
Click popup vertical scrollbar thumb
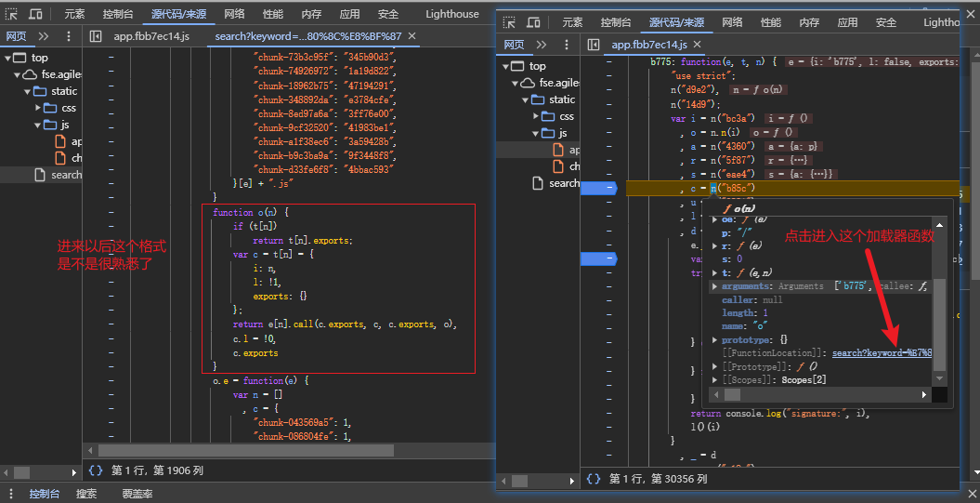[x=939, y=324]
